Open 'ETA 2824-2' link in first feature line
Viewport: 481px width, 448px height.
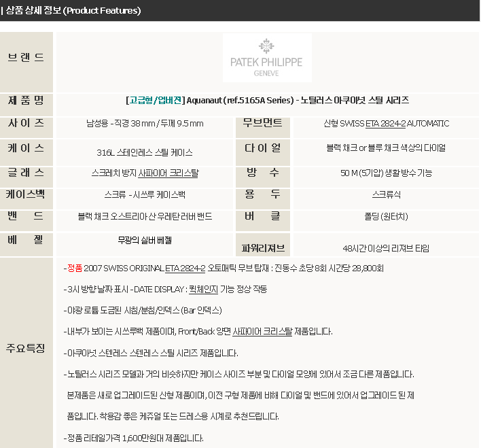pos(185,269)
